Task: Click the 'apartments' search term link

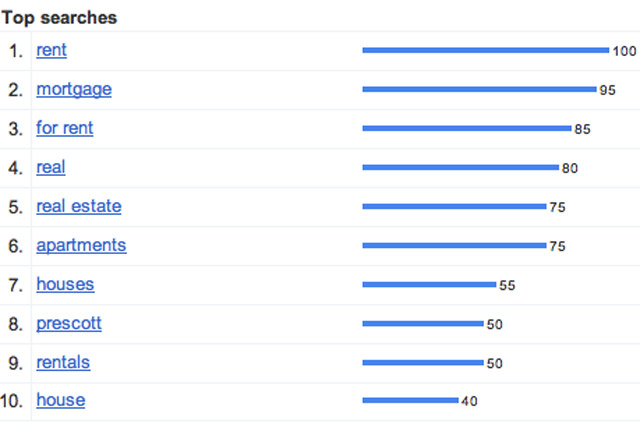Action: (x=81, y=246)
